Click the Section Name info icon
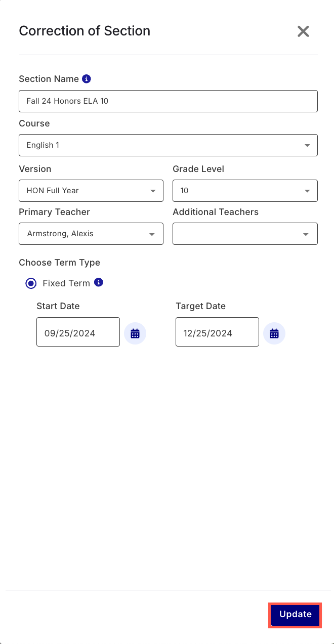This screenshot has width=334, height=644. (x=87, y=79)
